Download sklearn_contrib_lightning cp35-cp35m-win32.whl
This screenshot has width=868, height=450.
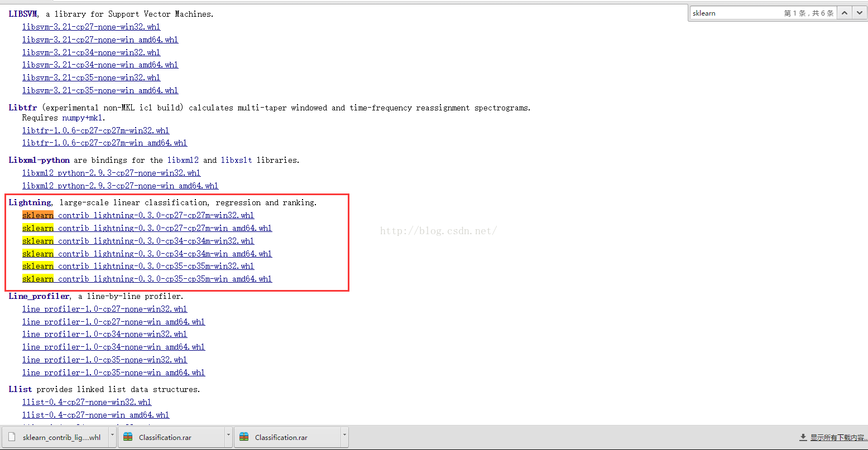(x=138, y=266)
